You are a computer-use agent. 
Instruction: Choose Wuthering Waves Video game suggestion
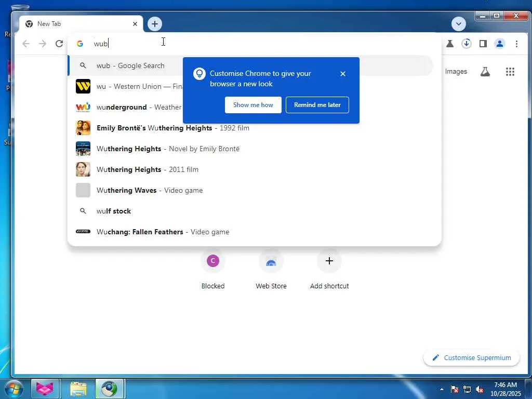tap(250, 190)
